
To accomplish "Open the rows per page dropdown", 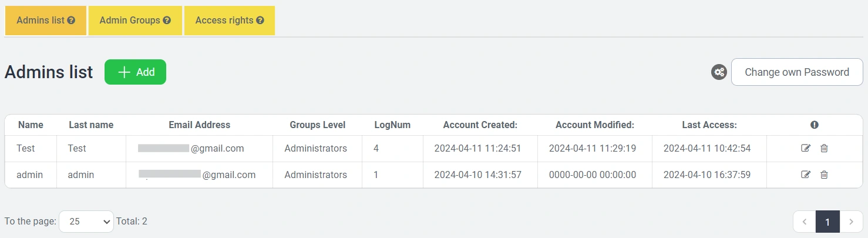I will 86,222.
